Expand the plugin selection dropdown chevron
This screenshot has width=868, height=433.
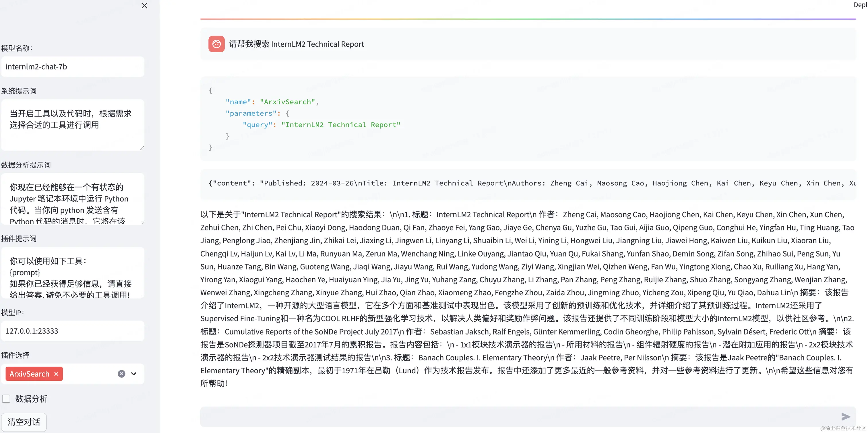point(134,374)
